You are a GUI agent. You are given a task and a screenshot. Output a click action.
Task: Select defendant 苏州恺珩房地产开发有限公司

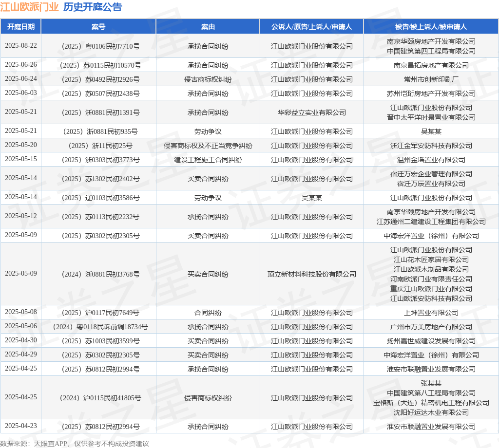pos(431,93)
